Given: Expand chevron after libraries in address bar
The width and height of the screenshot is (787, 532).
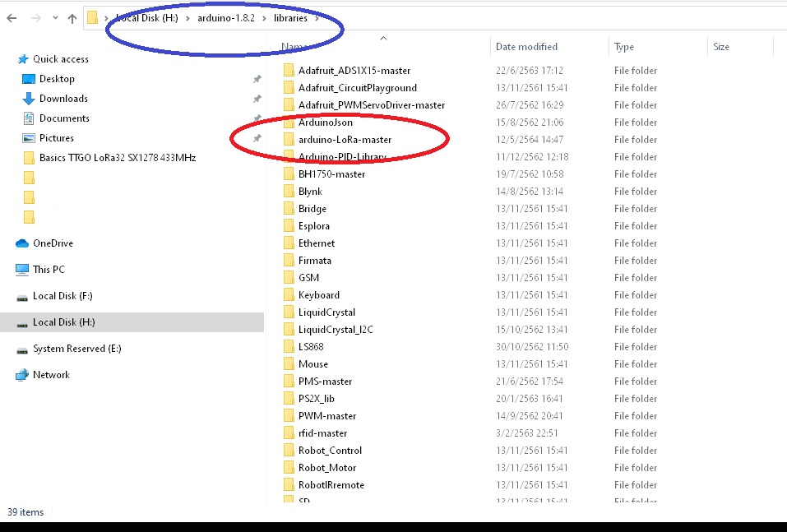Looking at the screenshot, I should click(x=317, y=18).
